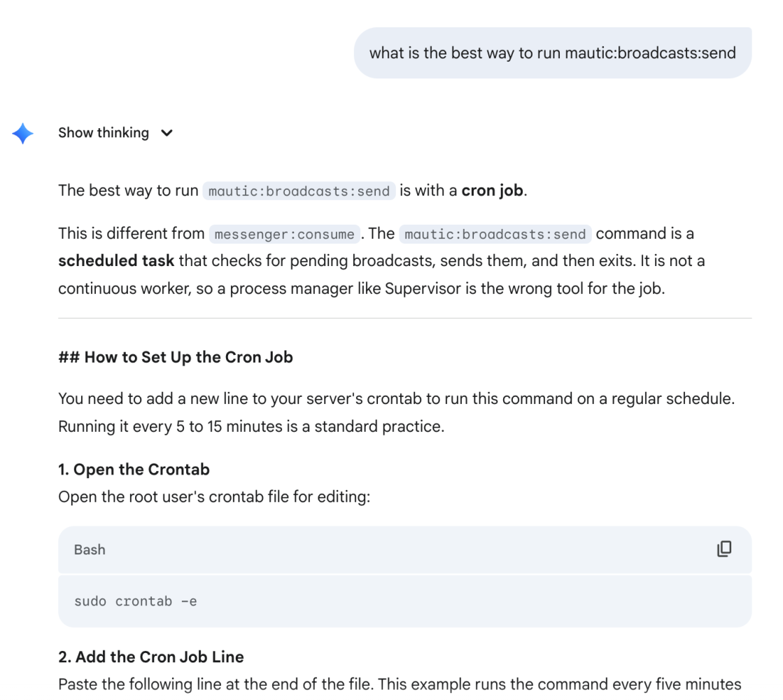Screen dimensions: 783x700
Task: Click the horizontal divider line
Action: pos(404,318)
